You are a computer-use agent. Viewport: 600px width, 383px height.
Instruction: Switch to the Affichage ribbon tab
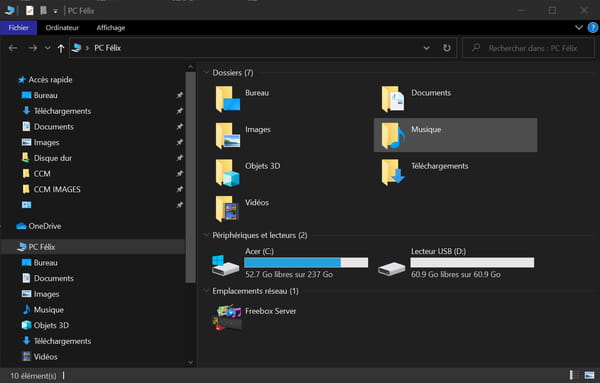click(x=111, y=28)
